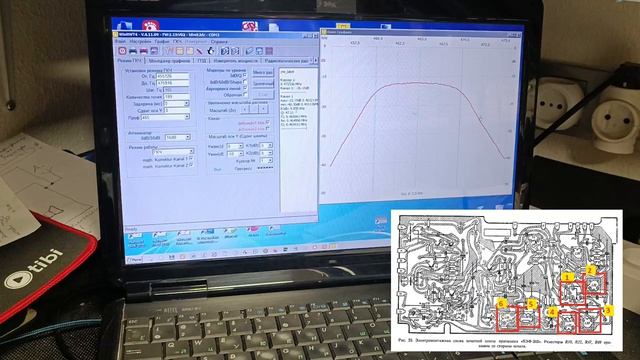Click the round red power icon in WinNWT toolbar
The height and width of the screenshot is (360, 640).
[122, 51]
